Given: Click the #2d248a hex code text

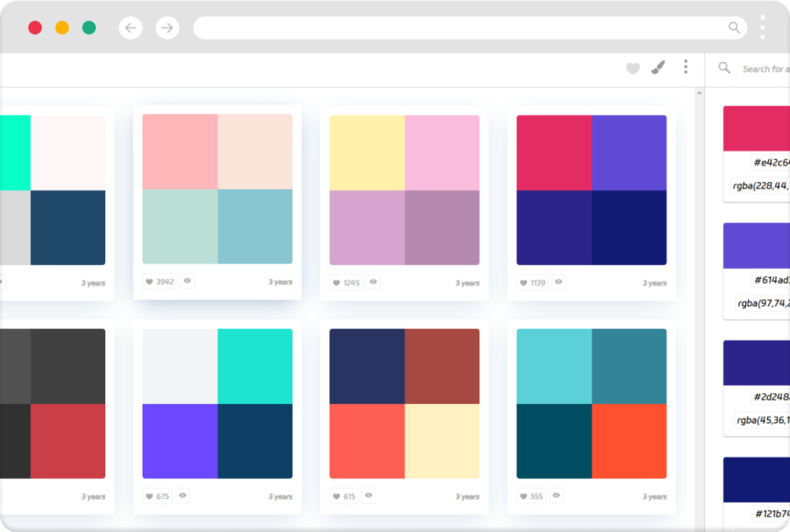Looking at the screenshot, I should click(772, 397).
